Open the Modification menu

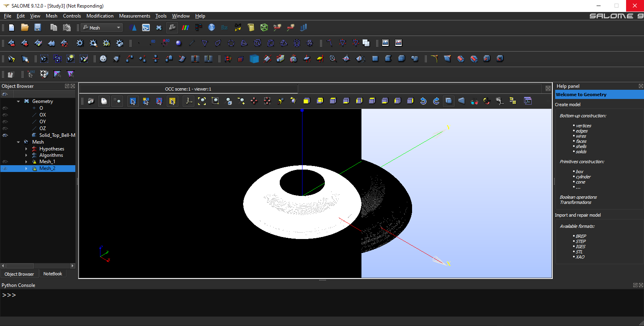pyautogui.click(x=100, y=16)
